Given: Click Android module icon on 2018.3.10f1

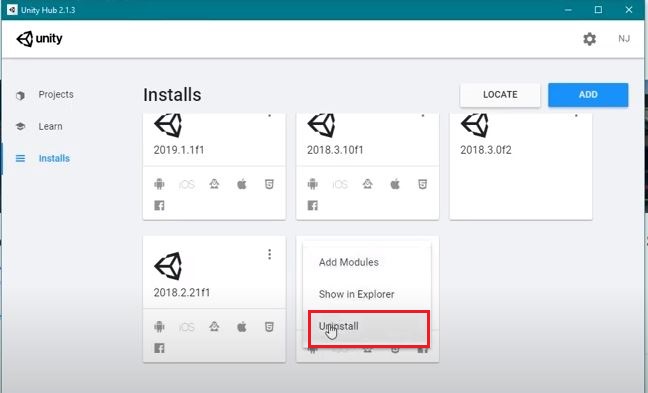Looking at the screenshot, I should pyautogui.click(x=312, y=184).
